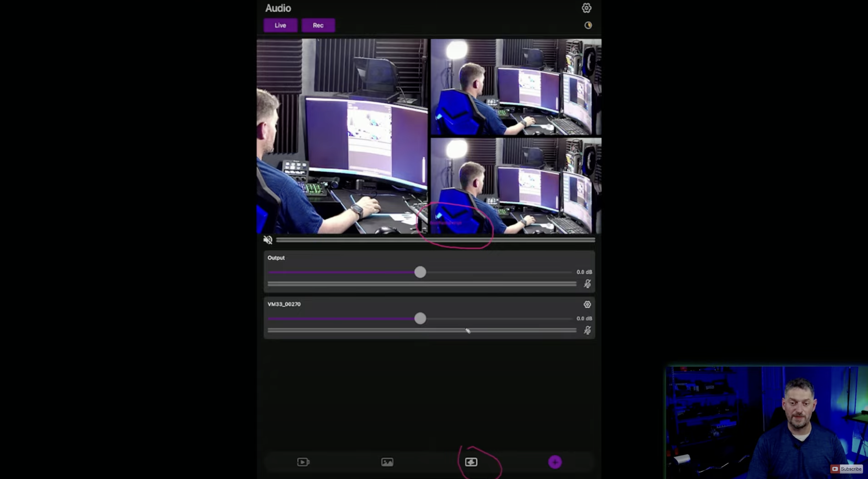Click the preview audio level meter bar

[x=436, y=240]
